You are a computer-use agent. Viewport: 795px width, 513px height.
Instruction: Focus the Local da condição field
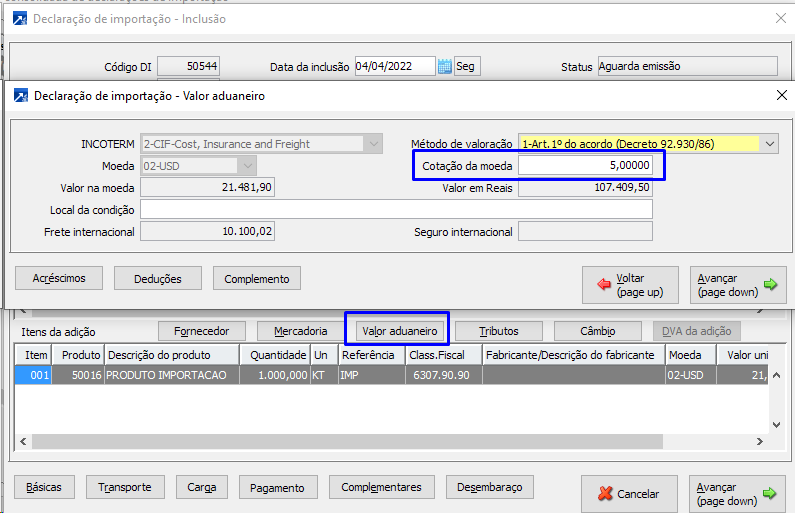coord(396,209)
